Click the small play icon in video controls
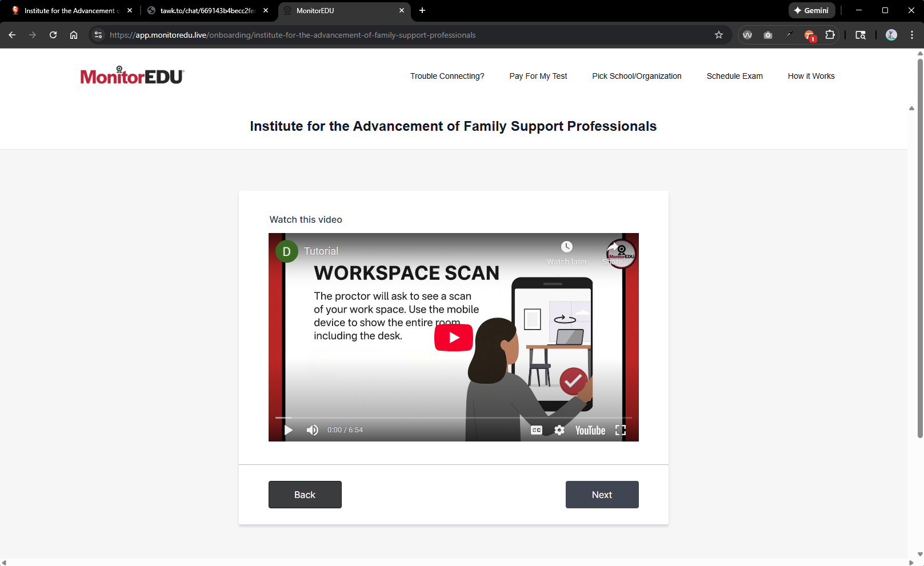This screenshot has height=566, width=924. click(289, 430)
